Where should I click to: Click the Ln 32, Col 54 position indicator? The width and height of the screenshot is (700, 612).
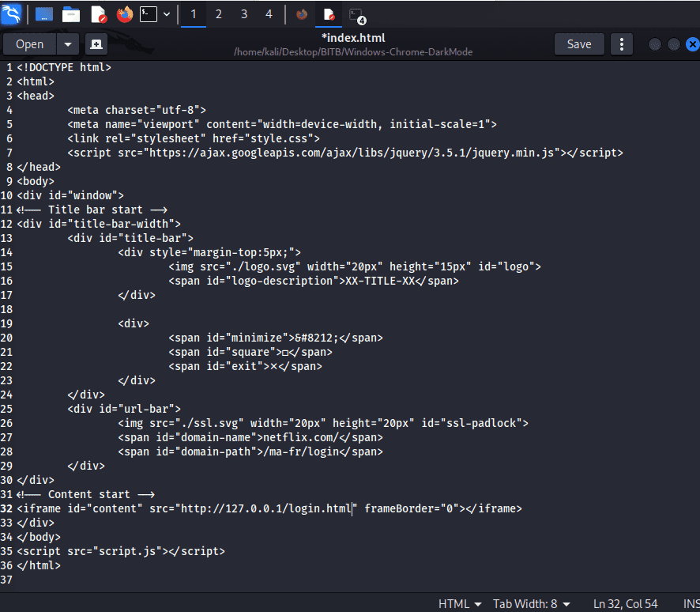tap(625, 604)
